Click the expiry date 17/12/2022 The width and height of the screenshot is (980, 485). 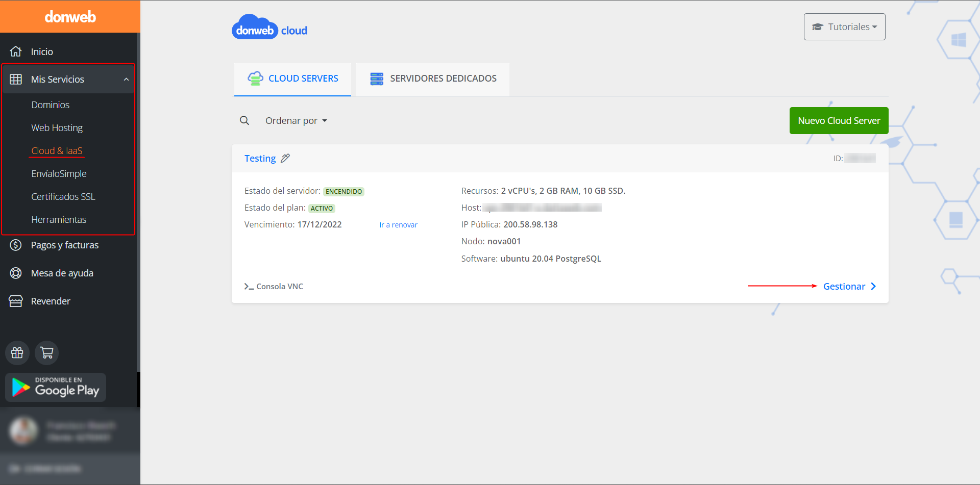320,224
